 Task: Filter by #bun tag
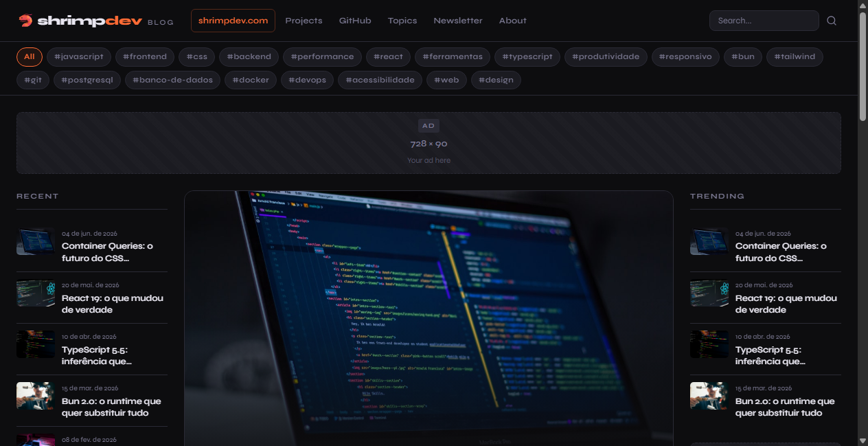click(743, 57)
